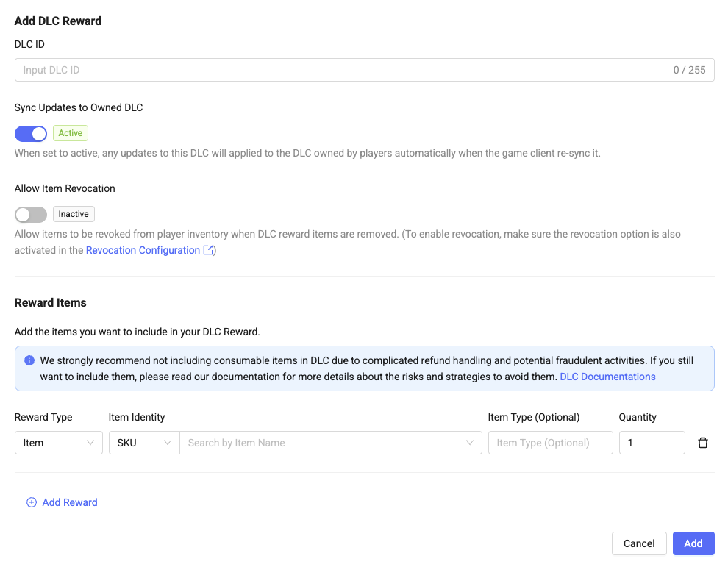
Task: Open the DLC Documentations link
Action: [x=607, y=377]
